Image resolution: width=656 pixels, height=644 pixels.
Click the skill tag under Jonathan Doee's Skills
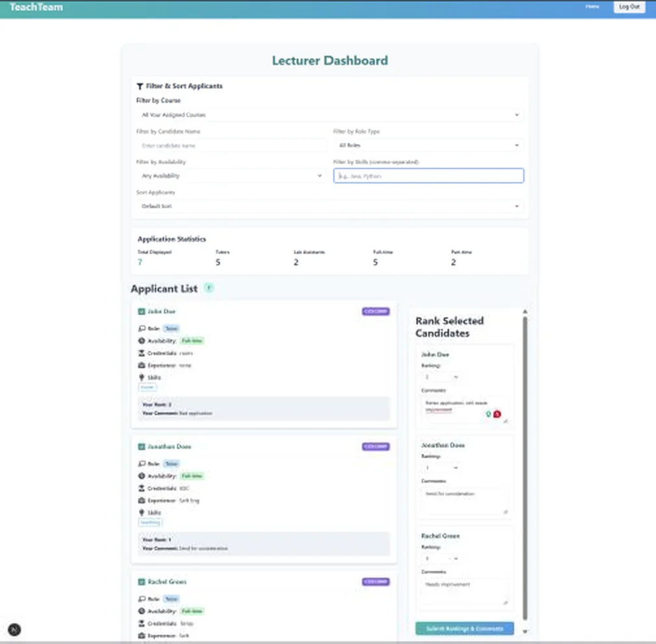point(150,522)
